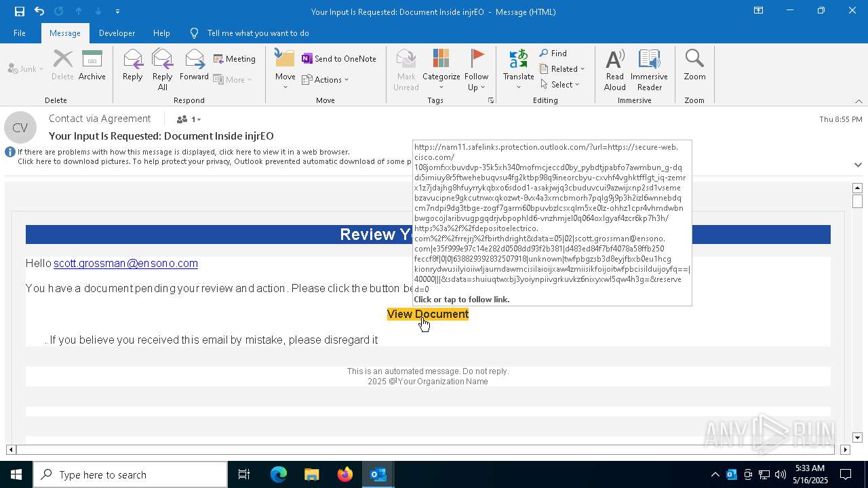The width and height of the screenshot is (868, 488).
Task: Expand the Actions dropdown
Action: click(325, 79)
